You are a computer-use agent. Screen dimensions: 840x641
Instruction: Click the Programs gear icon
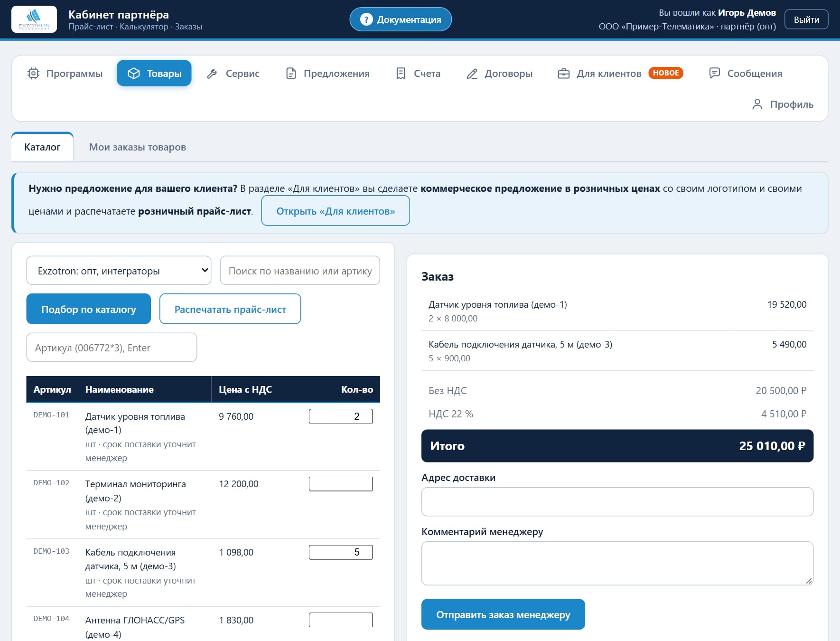click(x=33, y=74)
